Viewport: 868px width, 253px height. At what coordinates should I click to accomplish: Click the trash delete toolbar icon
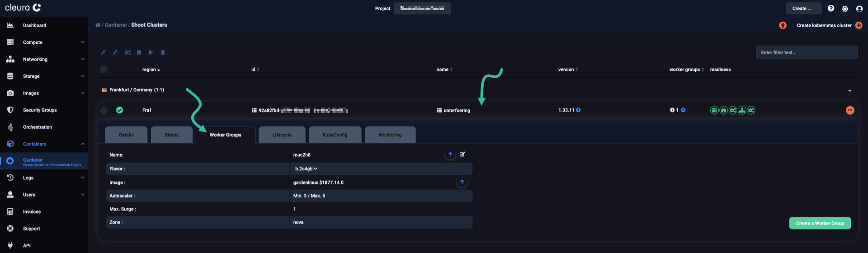point(163,52)
